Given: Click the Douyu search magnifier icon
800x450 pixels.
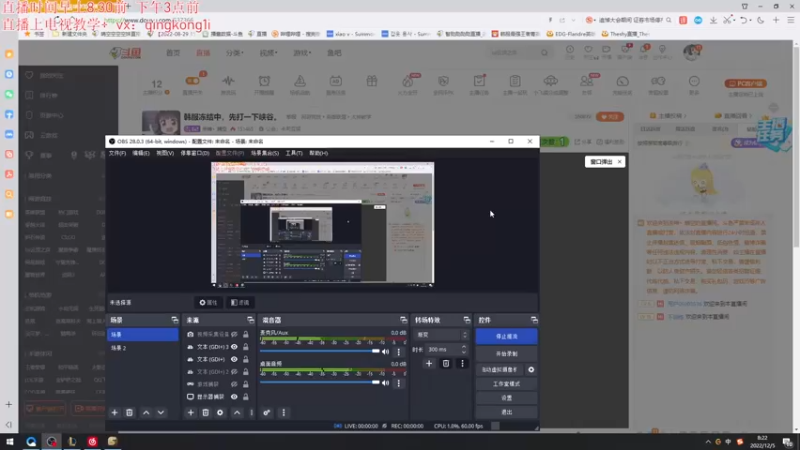Looking at the screenshot, I should [544, 53].
